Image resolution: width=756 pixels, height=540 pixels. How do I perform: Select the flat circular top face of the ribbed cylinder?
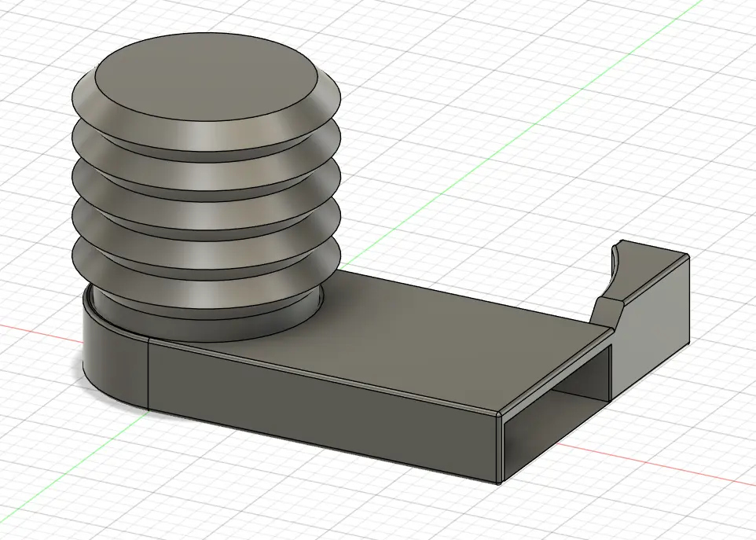207,77
